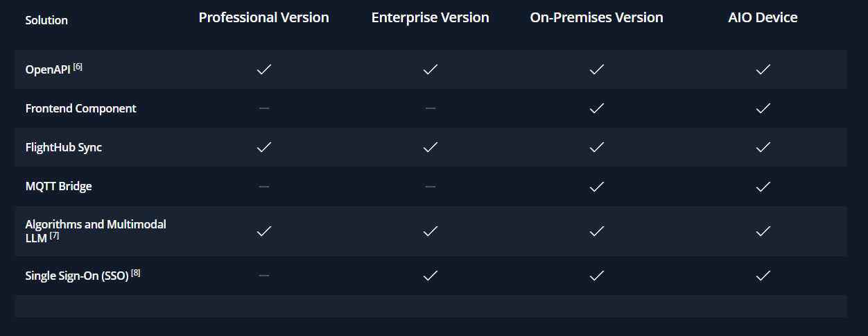
Task: Click the OpenAPI checkmark under AIO Device
Action: tap(763, 69)
